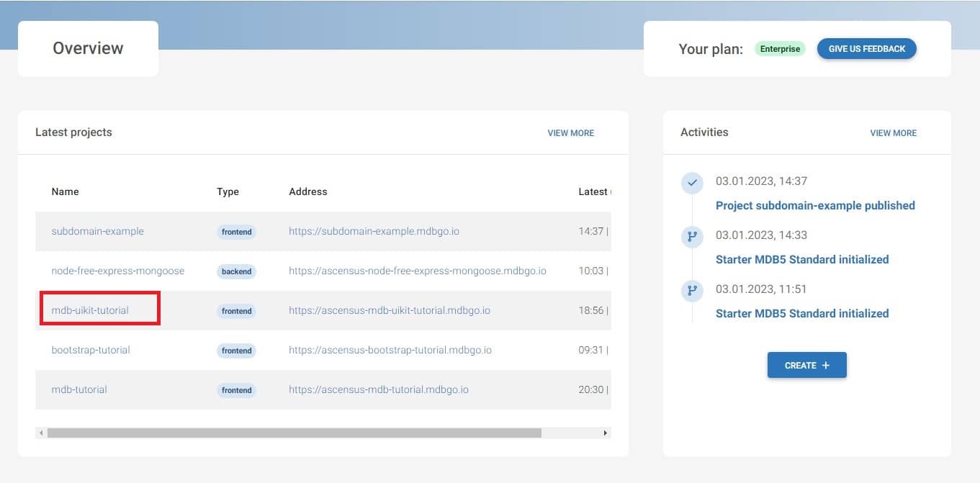Open View More for Latest projects
This screenshot has width=980, height=483.
570,133
